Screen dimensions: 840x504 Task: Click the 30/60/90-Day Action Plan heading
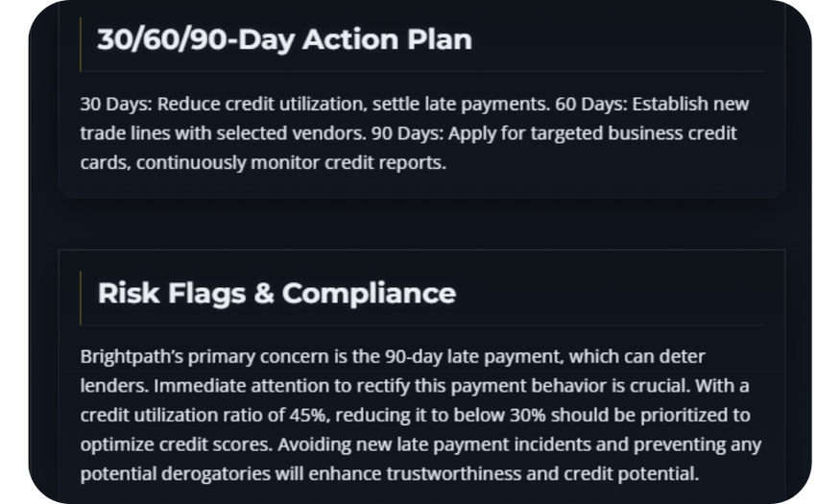coord(284,39)
